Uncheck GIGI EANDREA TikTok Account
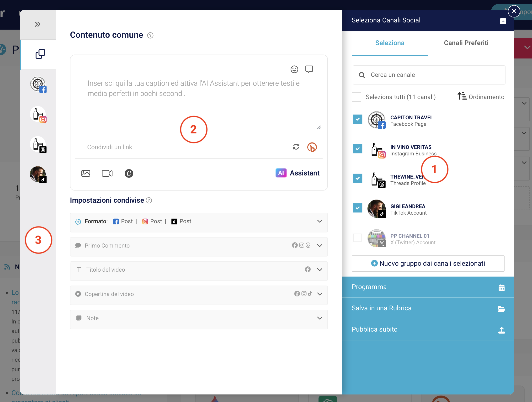 point(357,208)
